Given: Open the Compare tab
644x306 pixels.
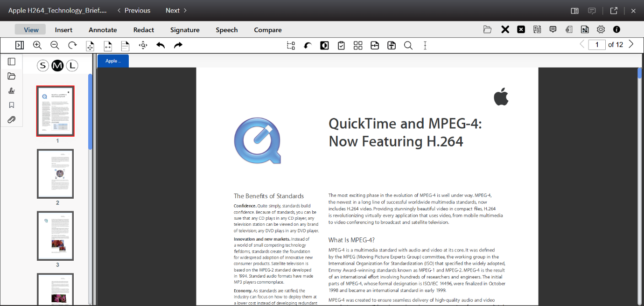Looking at the screenshot, I should pos(268,30).
